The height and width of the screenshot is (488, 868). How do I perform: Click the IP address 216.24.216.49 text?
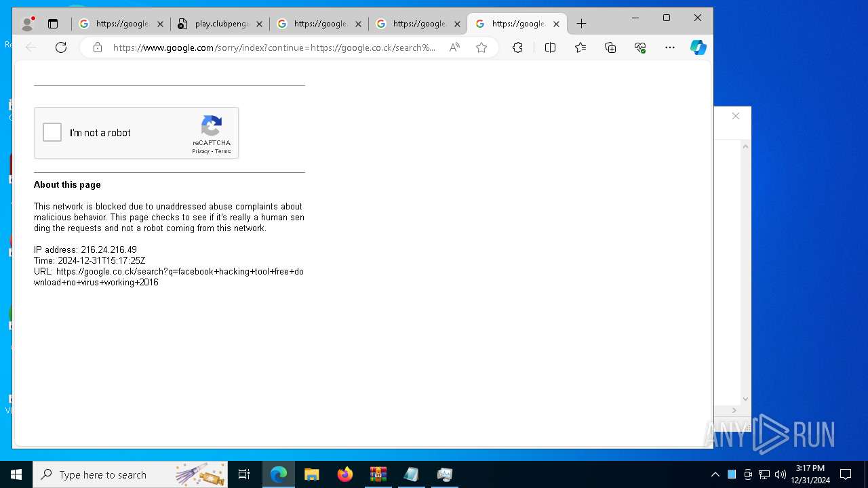[x=85, y=249]
